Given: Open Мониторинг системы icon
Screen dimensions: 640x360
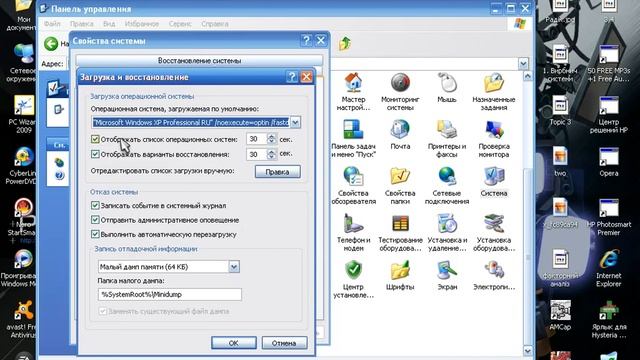Looking at the screenshot, I should point(400,83).
